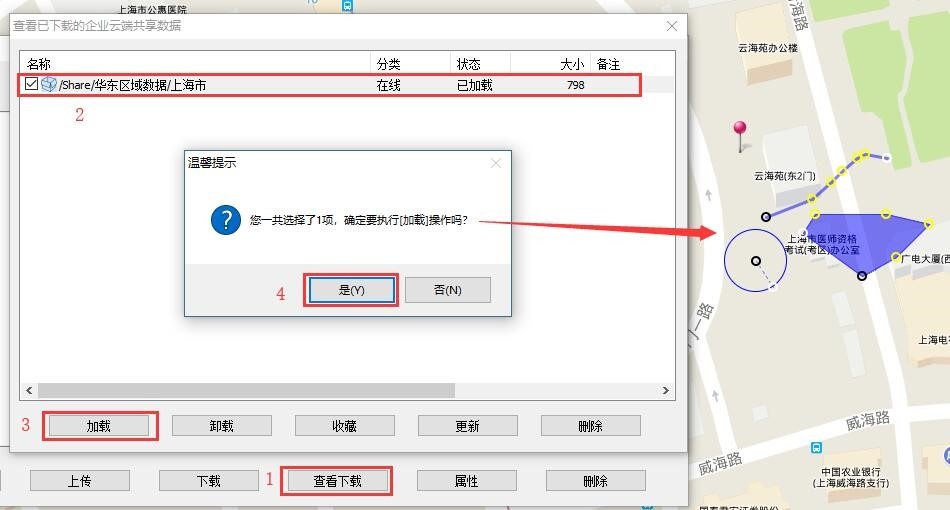Confirm loading with 是(Y) button
Viewport: 950px width, 510px height.
[351, 290]
